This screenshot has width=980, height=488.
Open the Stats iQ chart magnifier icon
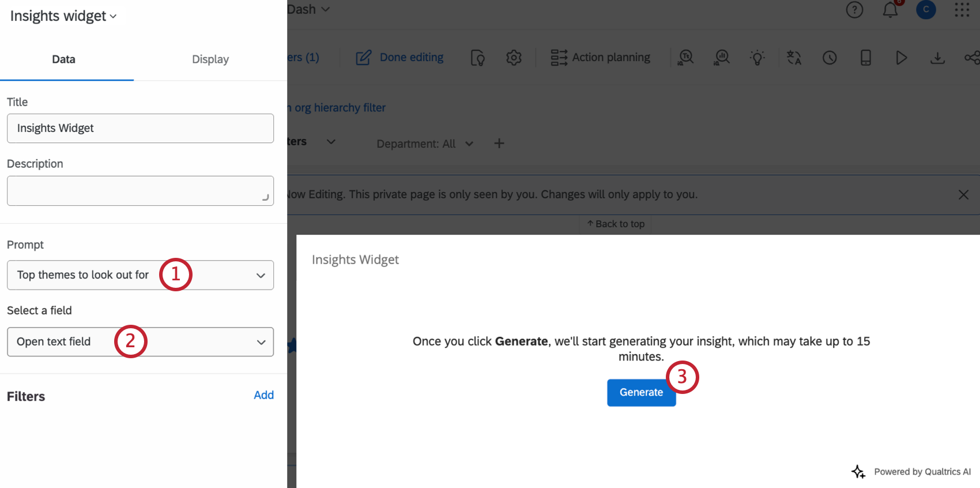(722, 58)
